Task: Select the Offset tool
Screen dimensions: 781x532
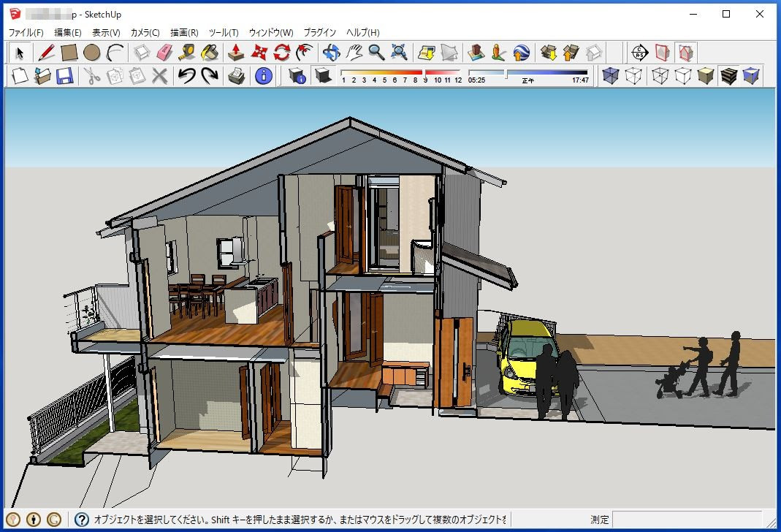Action: (305, 53)
